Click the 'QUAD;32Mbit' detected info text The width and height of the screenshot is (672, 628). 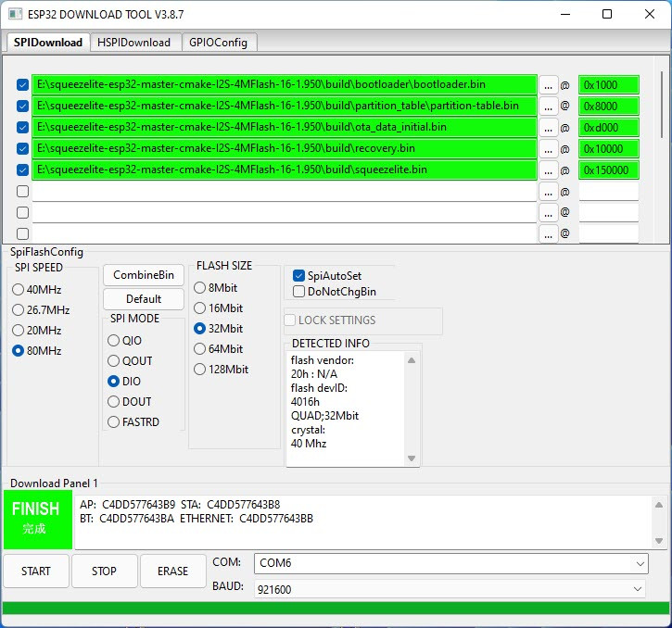pos(324,416)
